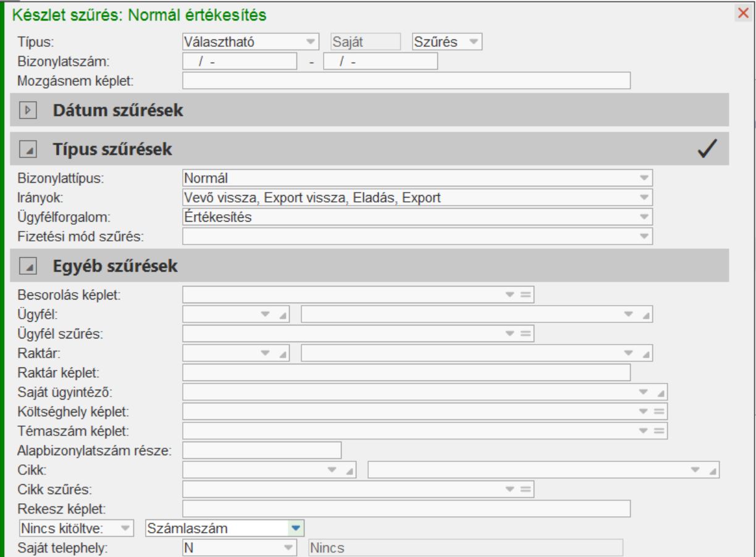Open the Bizonylattípus dropdown showing Normál
Image resolution: width=756 pixels, height=557 pixels.
pyautogui.click(x=645, y=178)
